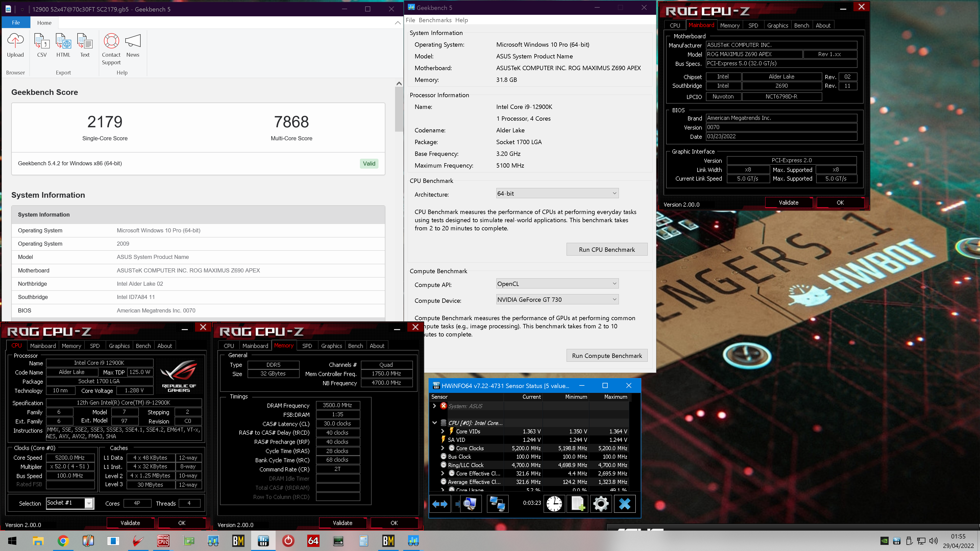The image size is (980, 551).
Task: Click the Geekbench results vertical scrollbar thumb
Action: 399,109
